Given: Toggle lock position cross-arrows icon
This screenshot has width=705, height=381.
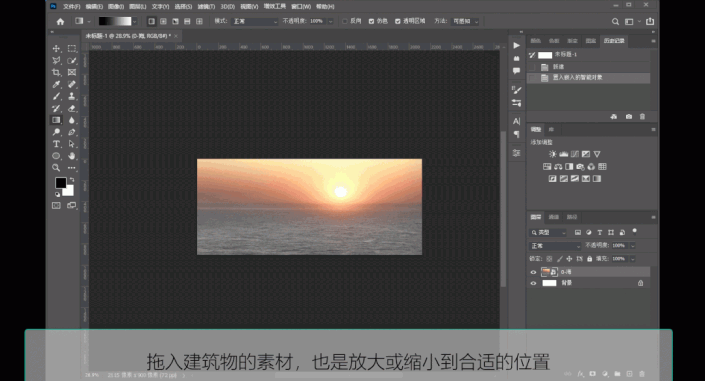Looking at the screenshot, I should point(569,259).
